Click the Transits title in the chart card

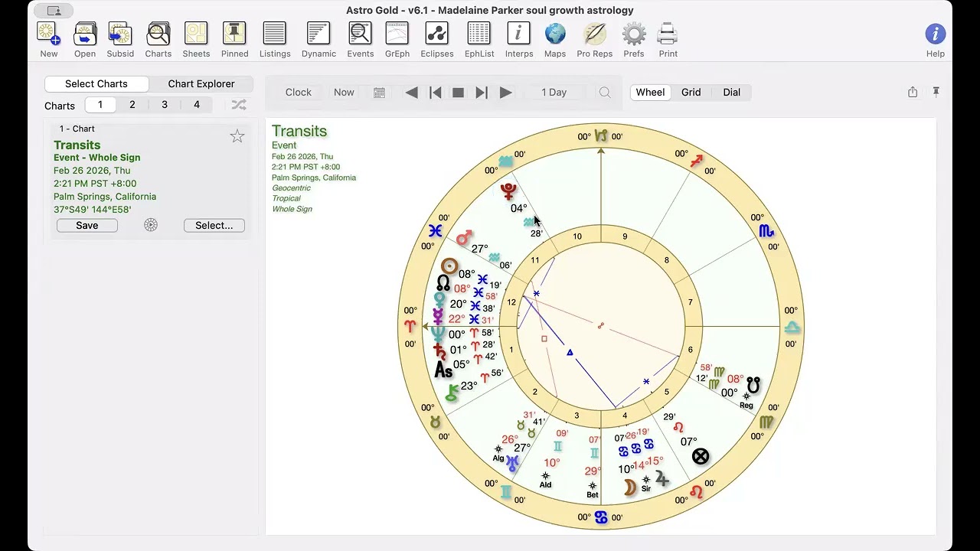click(77, 145)
